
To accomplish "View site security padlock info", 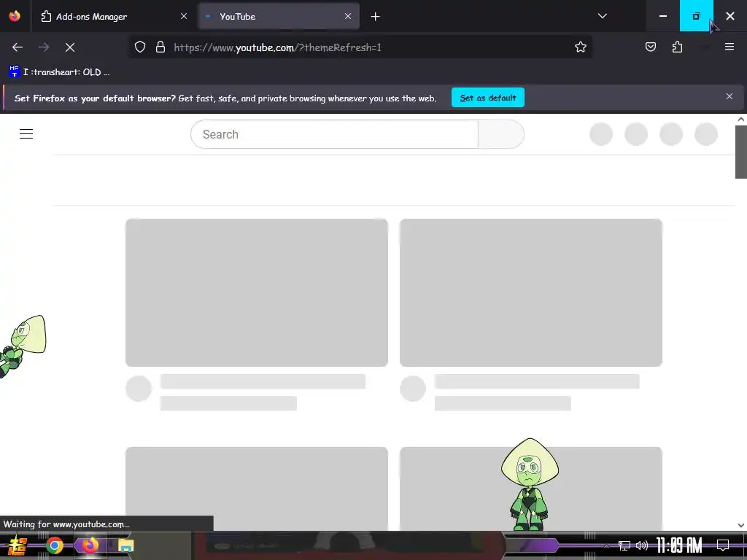I will coord(160,47).
